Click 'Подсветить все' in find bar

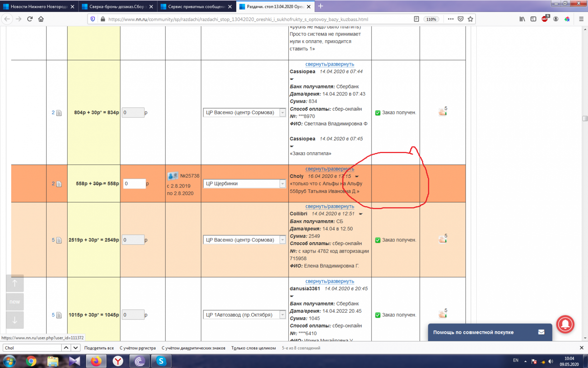pos(99,348)
